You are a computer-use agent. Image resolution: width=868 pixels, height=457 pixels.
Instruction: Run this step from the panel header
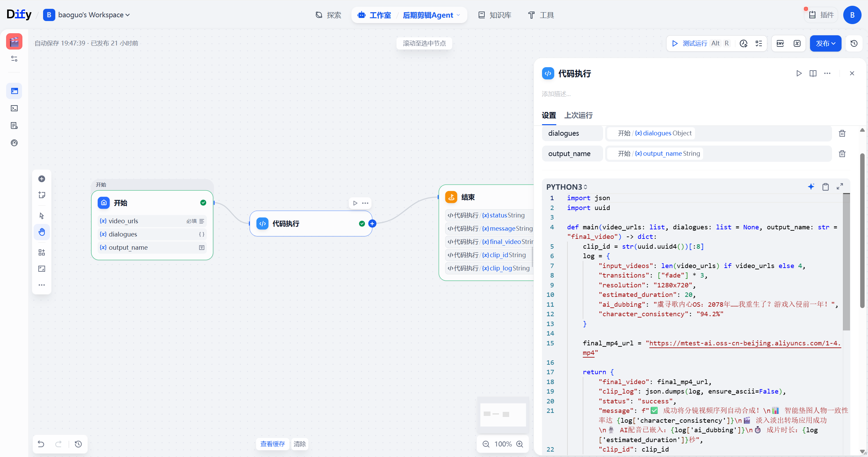pyautogui.click(x=799, y=73)
